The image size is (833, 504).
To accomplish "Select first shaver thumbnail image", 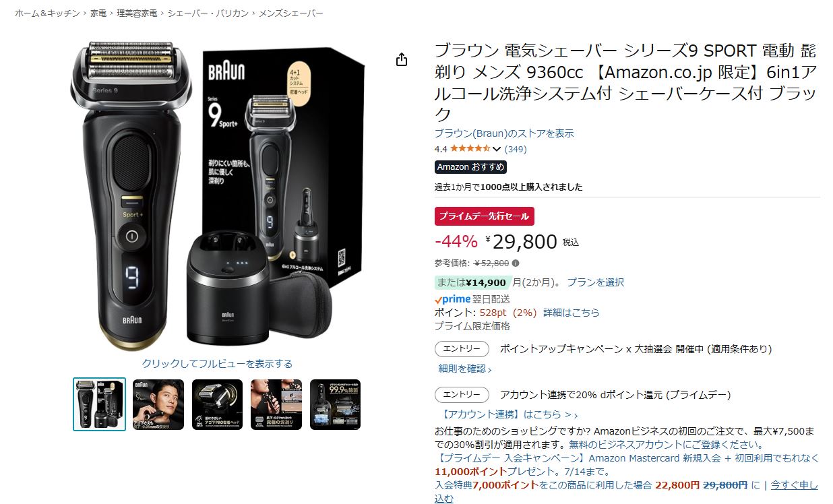I will 99,404.
